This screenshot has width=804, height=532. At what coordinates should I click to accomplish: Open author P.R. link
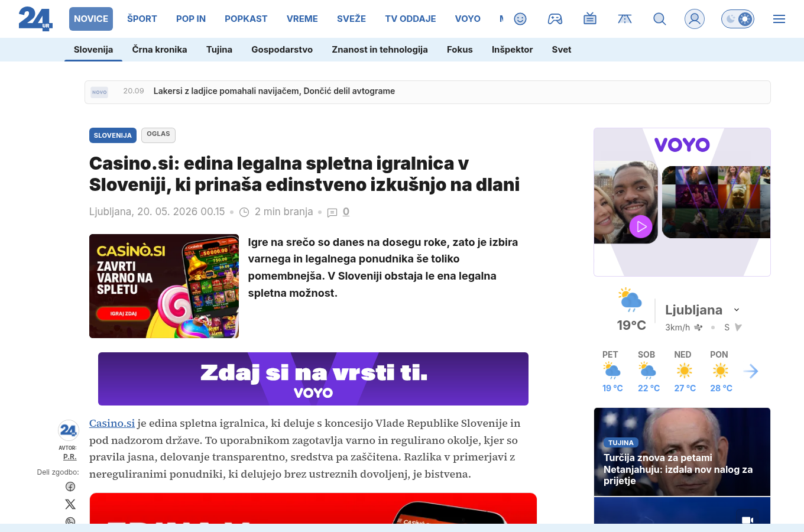70,457
